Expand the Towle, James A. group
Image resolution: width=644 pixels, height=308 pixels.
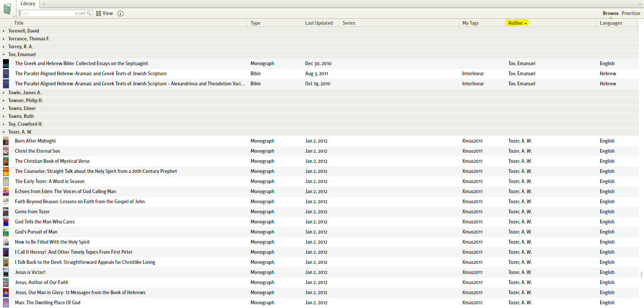4,93
